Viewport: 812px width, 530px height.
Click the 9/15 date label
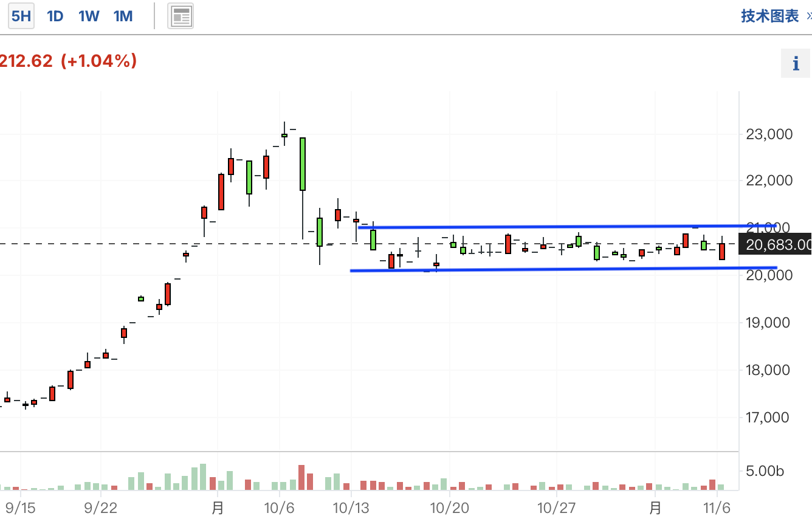[x=21, y=508]
